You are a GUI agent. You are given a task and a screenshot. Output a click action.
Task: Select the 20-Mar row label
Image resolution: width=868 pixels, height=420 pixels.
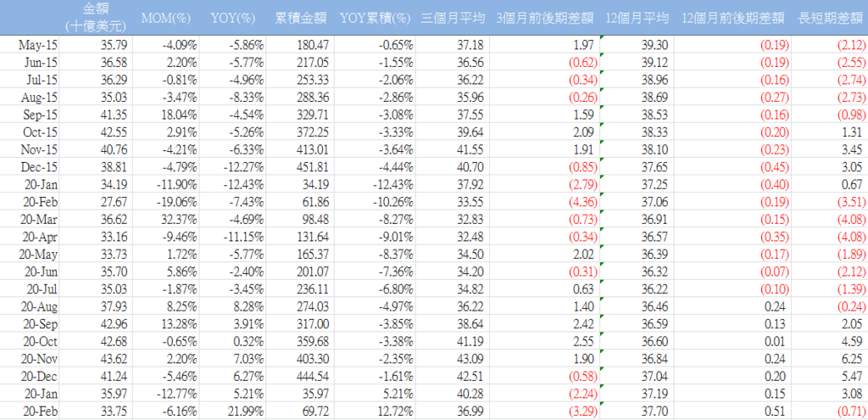(x=40, y=220)
